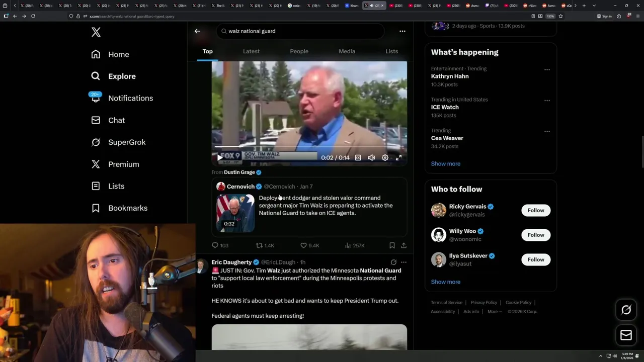This screenshot has width=644, height=362.
Task: Open Home from the sidebar
Action: click(x=110, y=54)
